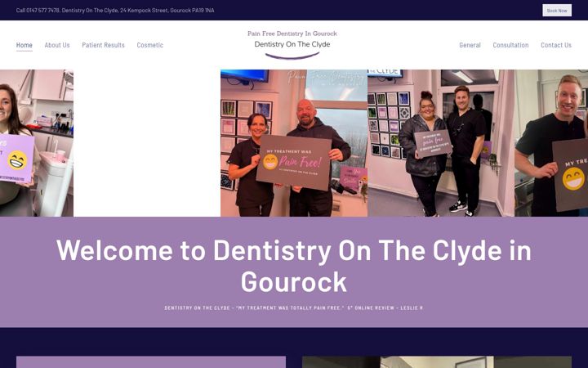Viewport: 588px width, 368px height.
Task: Open Patient Results in the navigation
Action: [103, 45]
